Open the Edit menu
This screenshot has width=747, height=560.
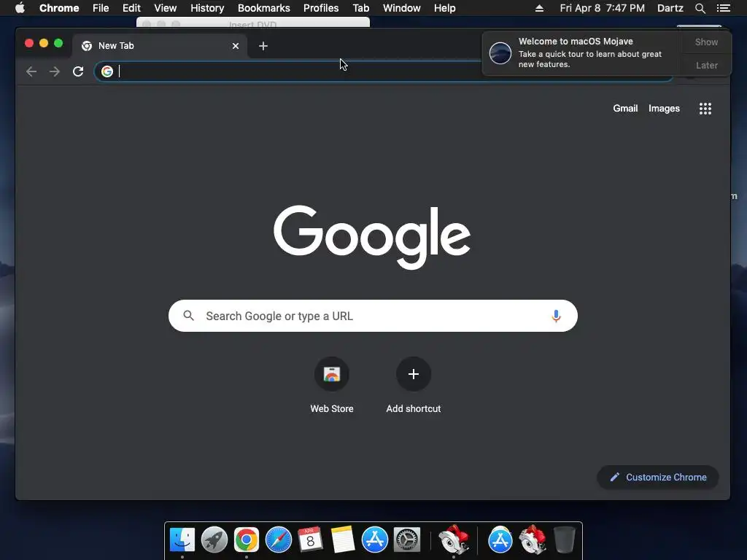pyautogui.click(x=131, y=8)
